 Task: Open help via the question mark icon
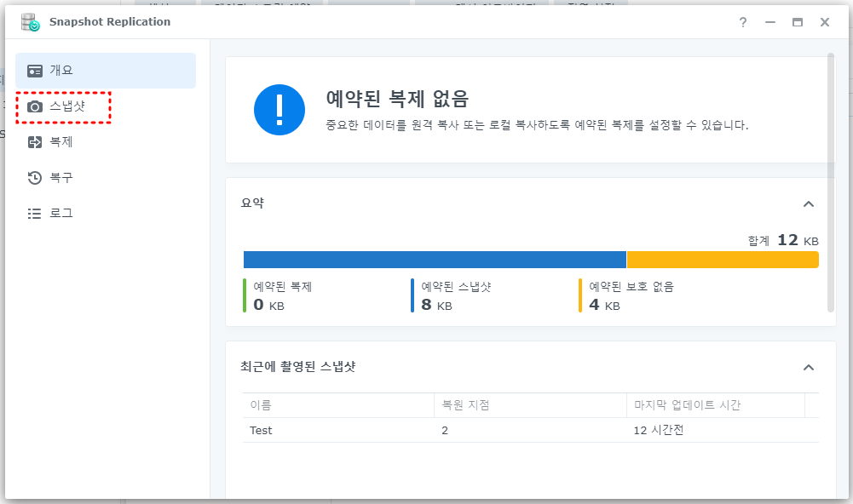pyautogui.click(x=742, y=23)
